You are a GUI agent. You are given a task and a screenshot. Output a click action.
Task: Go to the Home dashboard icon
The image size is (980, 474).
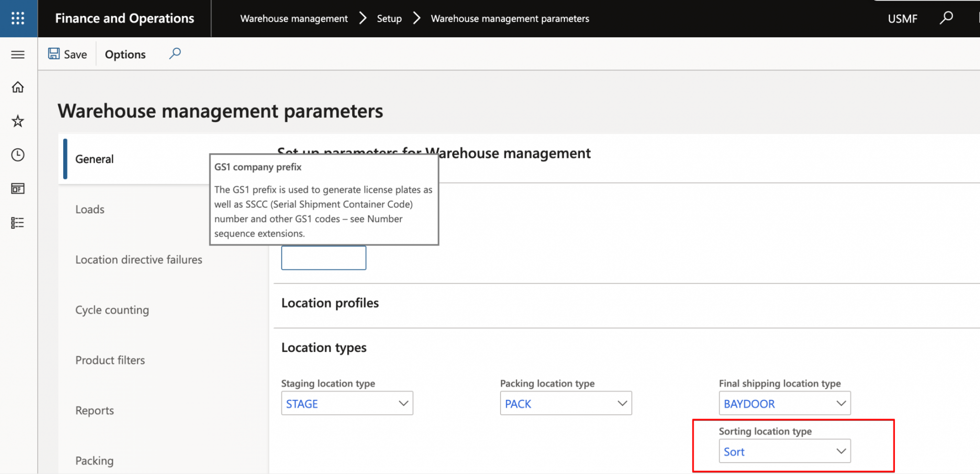click(18, 87)
